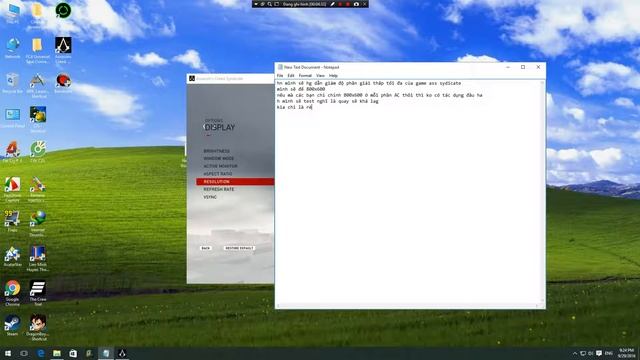Open the Network desktop icon
Screen dimensions: 640x360
(12, 48)
